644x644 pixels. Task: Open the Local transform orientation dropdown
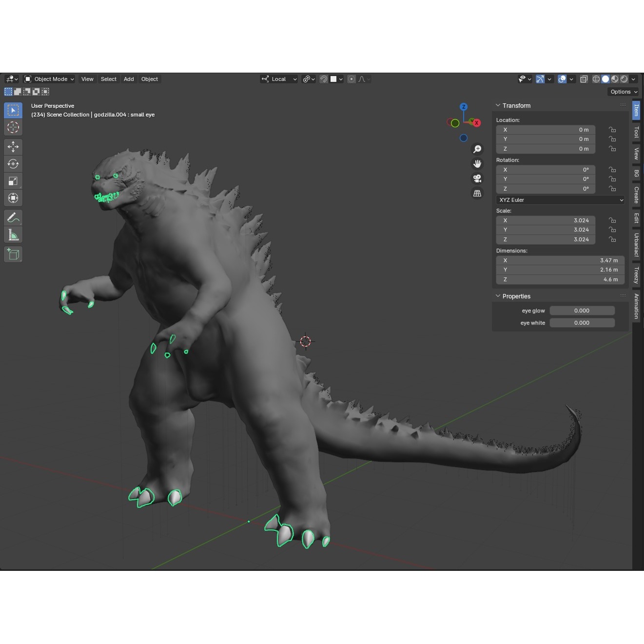(279, 79)
